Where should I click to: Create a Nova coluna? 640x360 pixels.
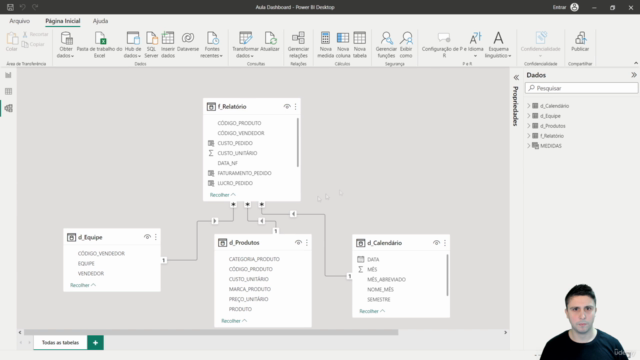[x=343, y=44]
